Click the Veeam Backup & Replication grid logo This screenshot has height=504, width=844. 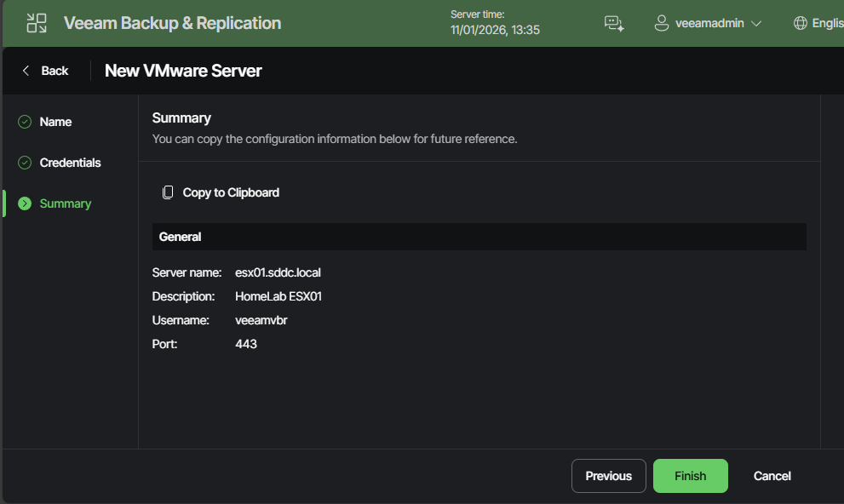(x=36, y=22)
